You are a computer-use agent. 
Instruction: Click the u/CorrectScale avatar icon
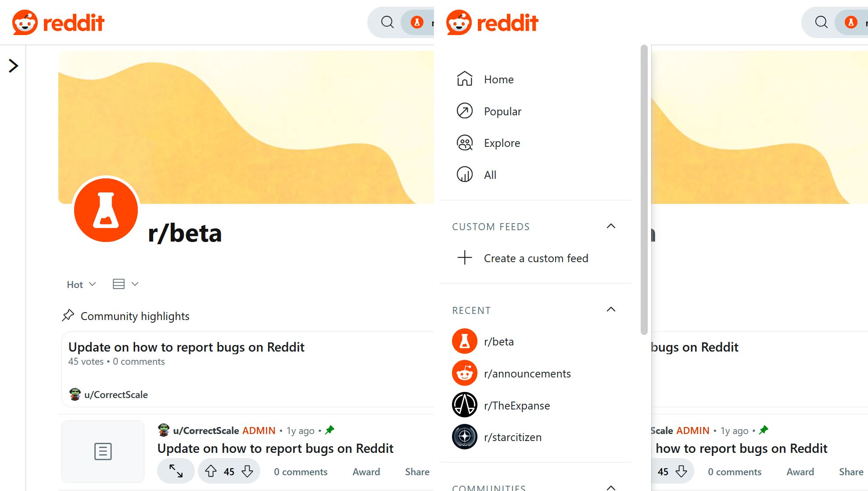pyautogui.click(x=74, y=394)
